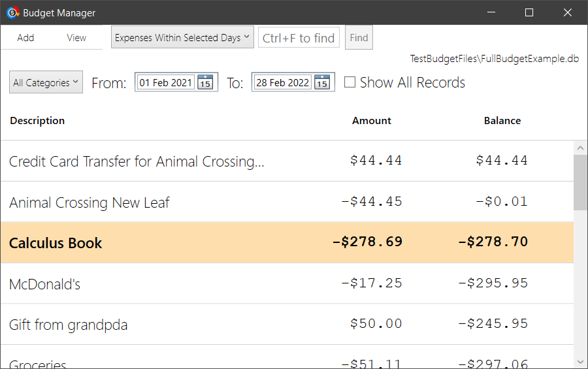Open the Expenses Within Selected Days dropdown

click(x=182, y=37)
